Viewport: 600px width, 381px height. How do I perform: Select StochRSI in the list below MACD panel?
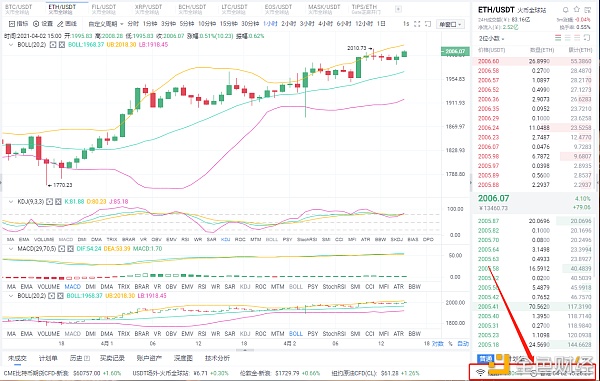[334, 287]
